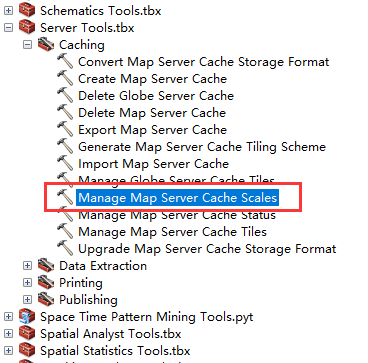Expand Space Time Pattern Mining Tools.pyt

click(x=8, y=317)
